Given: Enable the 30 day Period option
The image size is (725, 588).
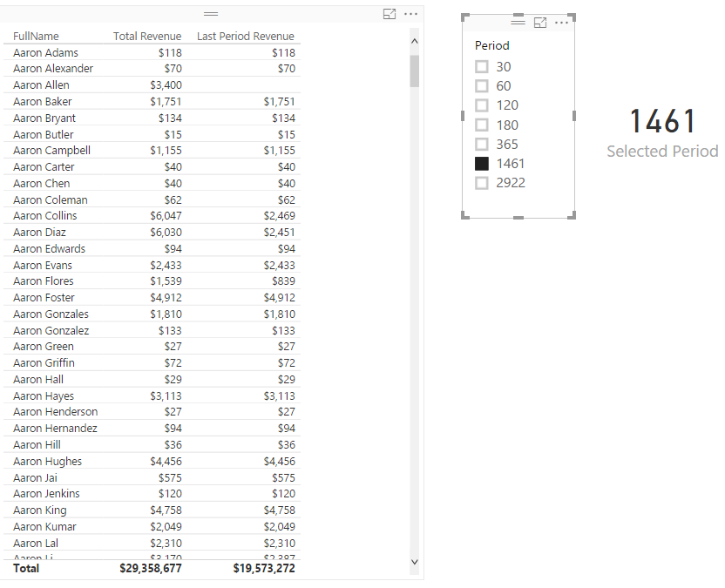Looking at the screenshot, I should [x=481, y=66].
